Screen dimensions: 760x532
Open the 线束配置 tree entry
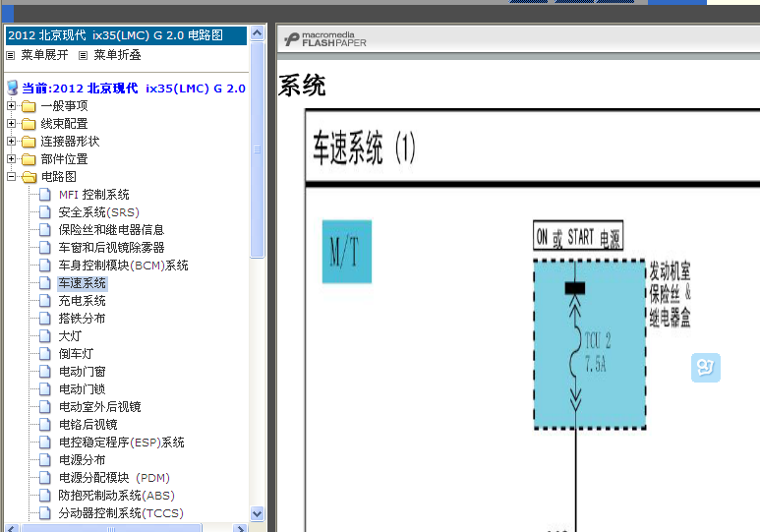point(65,124)
